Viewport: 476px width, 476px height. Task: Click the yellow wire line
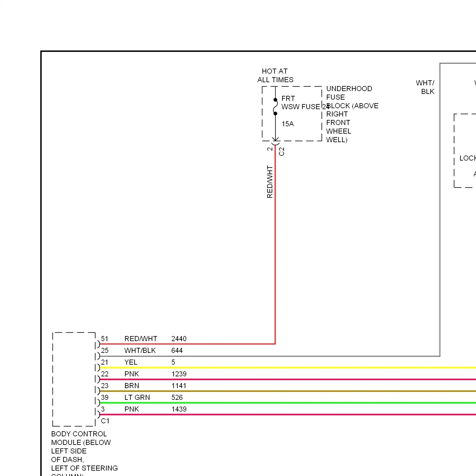288,368
